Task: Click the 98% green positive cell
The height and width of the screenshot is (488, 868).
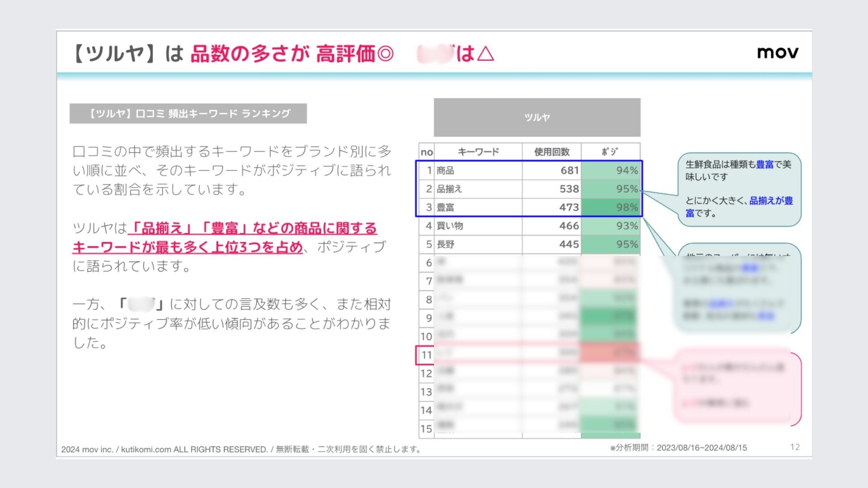Action: (611, 207)
